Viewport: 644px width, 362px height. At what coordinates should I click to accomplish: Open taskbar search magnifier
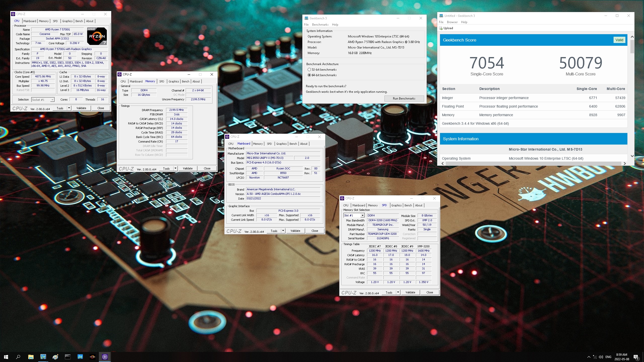(x=18, y=357)
